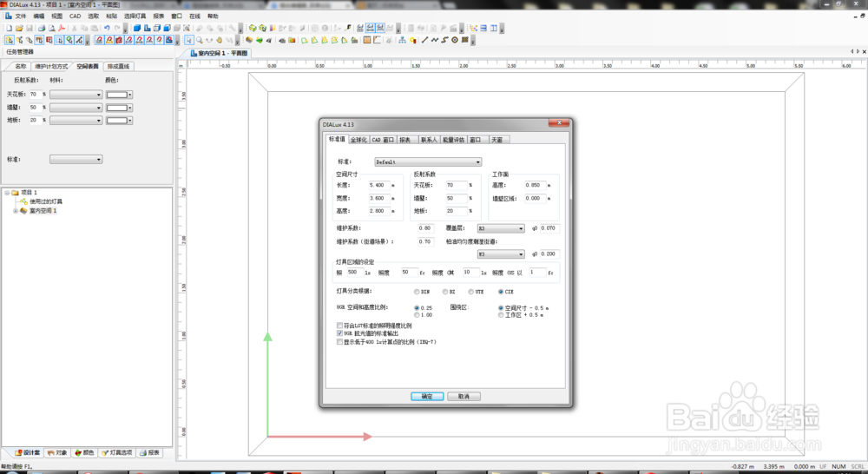Screen dimensions: 868x474
Task: Click the 对象 button at bottom panel
Action: (57, 452)
